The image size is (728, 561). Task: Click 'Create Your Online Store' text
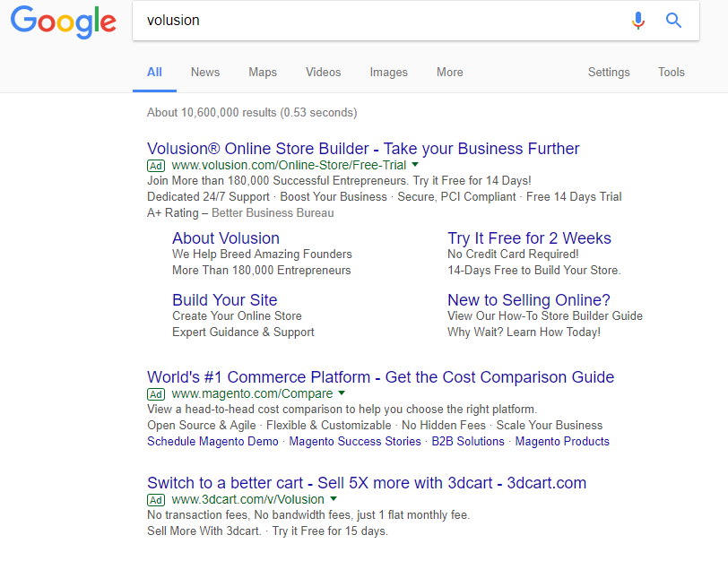point(237,315)
